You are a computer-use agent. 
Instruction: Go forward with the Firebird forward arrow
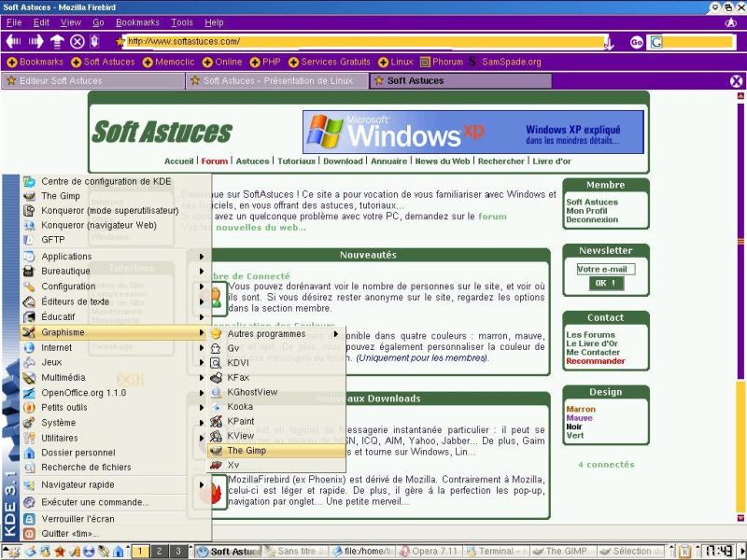[x=35, y=41]
